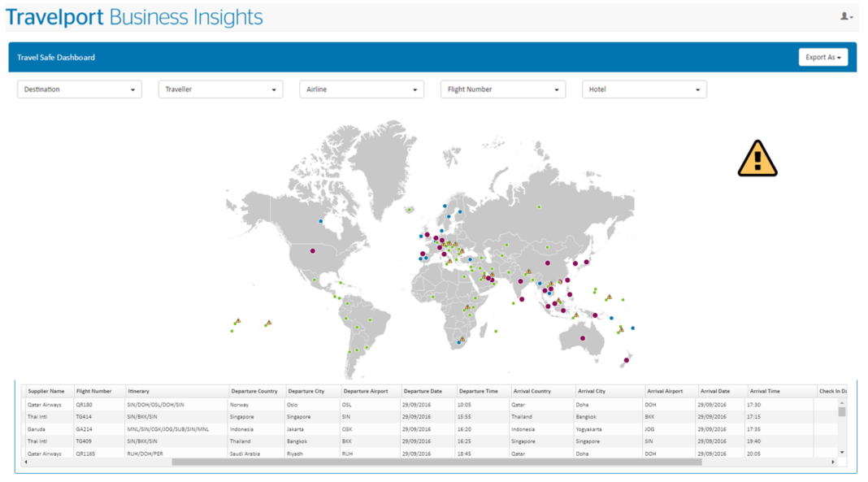Open the Destination filter dropdown

(x=80, y=89)
